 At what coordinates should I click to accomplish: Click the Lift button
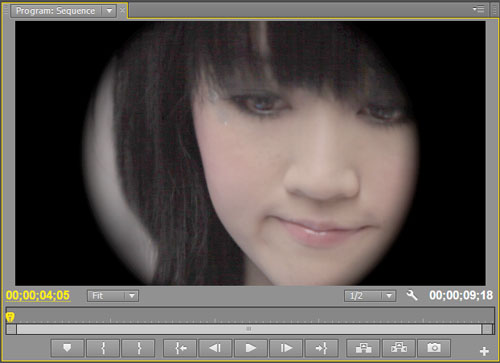click(363, 348)
